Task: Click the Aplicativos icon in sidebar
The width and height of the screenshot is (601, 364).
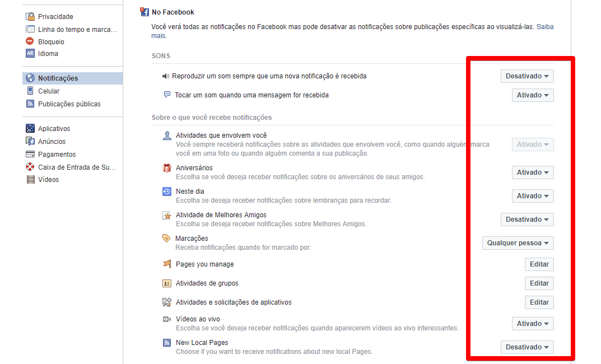Action: coord(30,128)
